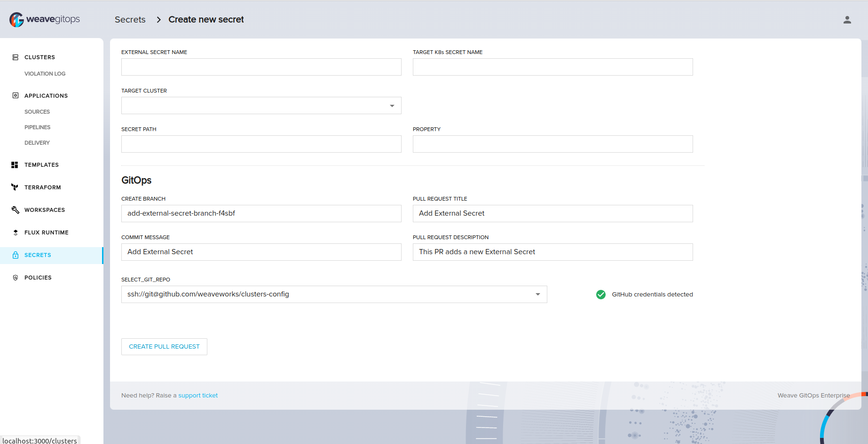Click the Secrets lock icon
Image resolution: width=868 pixels, height=444 pixels.
(x=16, y=255)
